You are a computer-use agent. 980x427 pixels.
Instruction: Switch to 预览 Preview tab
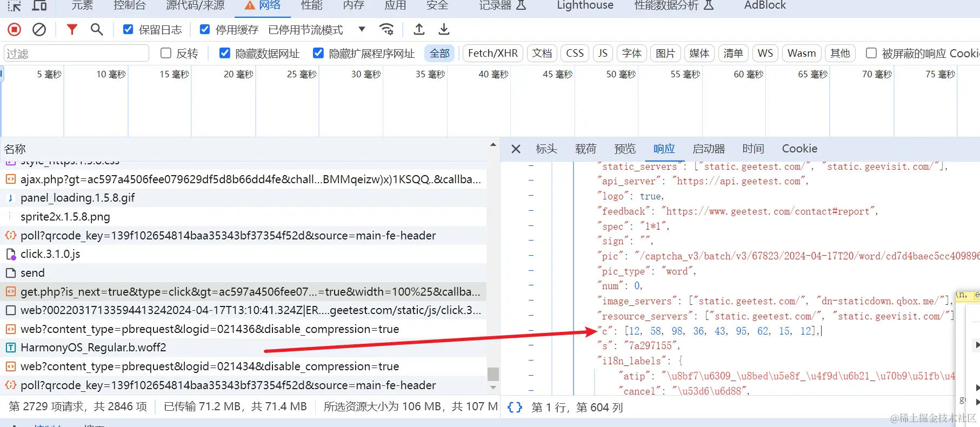(625, 149)
